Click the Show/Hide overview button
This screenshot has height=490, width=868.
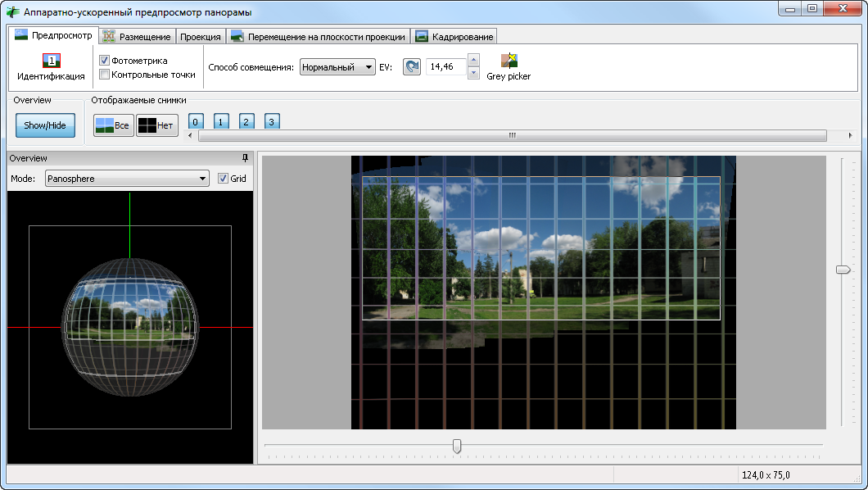[x=45, y=125]
